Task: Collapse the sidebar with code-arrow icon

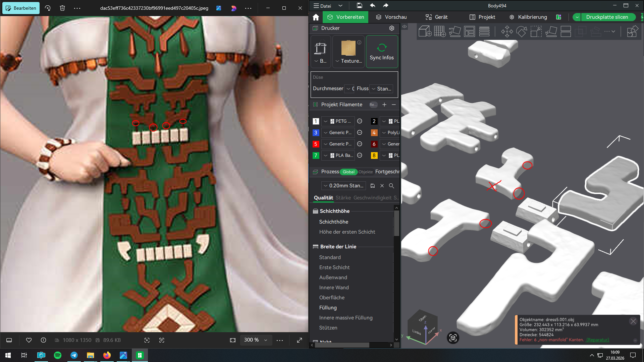Action: coord(405,26)
